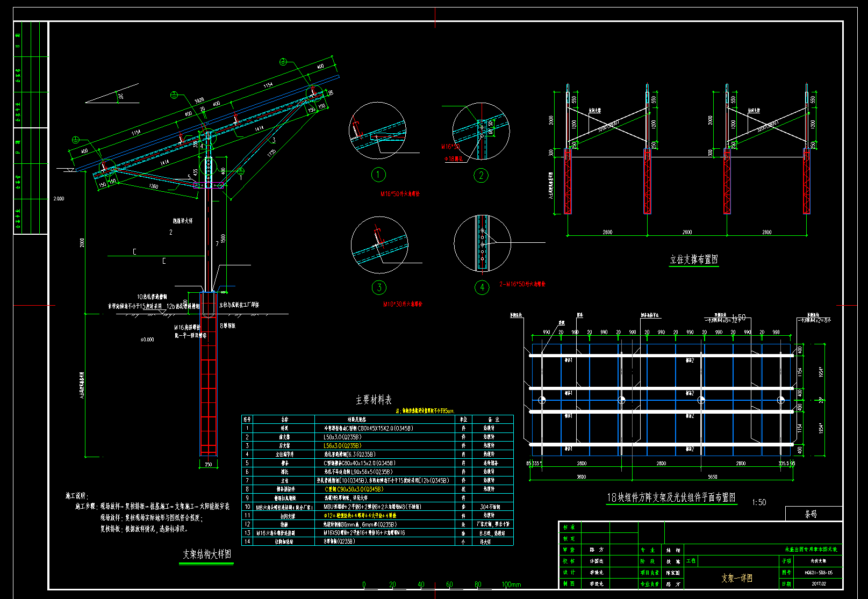The width and height of the screenshot is (868, 599).
Task: Click the '100mm' scale bar label
Action: [511, 584]
